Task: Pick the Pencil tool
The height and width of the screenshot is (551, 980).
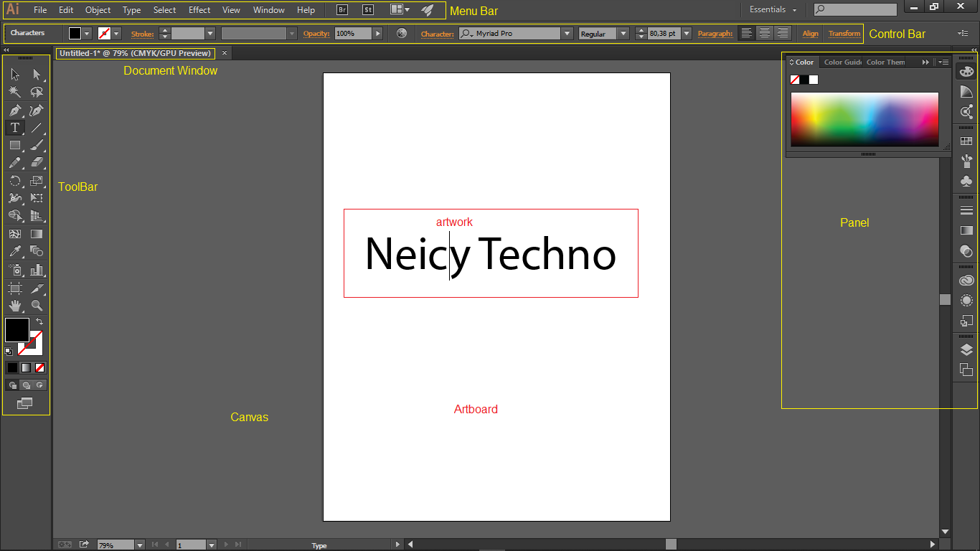Action: [x=15, y=163]
